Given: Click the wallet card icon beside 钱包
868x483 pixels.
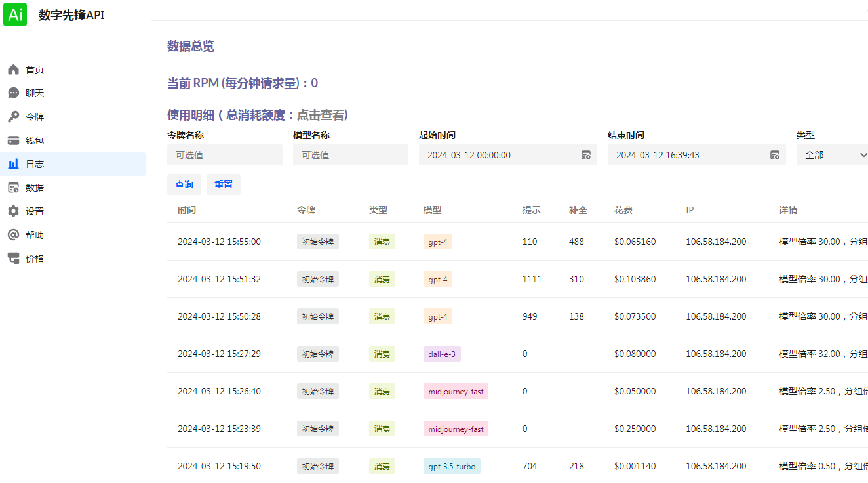Looking at the screenshot, I should (x=13, y=140).
